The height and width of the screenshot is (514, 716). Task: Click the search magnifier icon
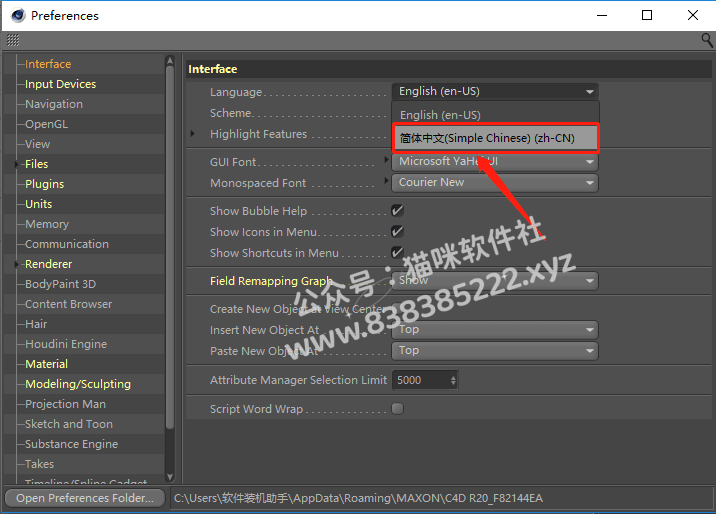point(707,40)
